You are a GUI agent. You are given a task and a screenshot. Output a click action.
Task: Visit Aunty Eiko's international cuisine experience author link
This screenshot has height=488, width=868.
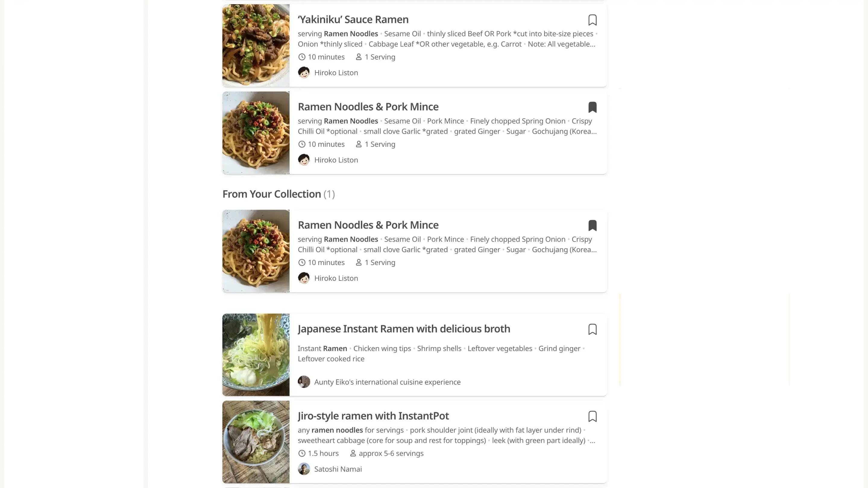(x=387, y=382)
